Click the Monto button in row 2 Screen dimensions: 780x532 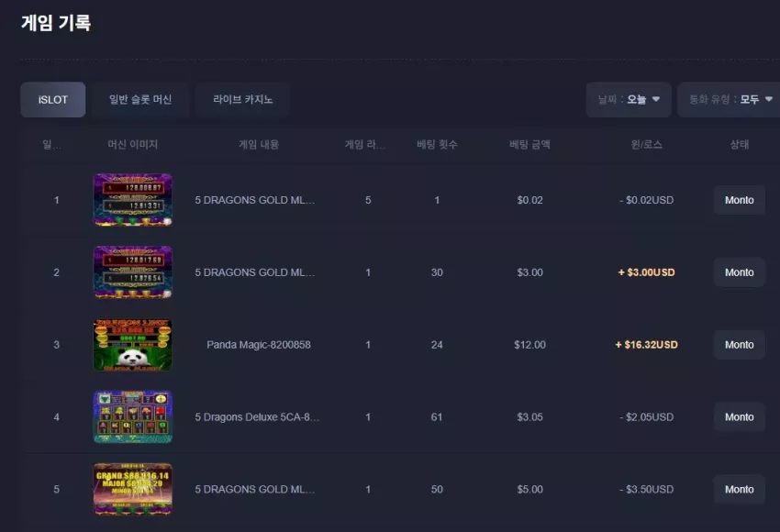click(740, 272)
